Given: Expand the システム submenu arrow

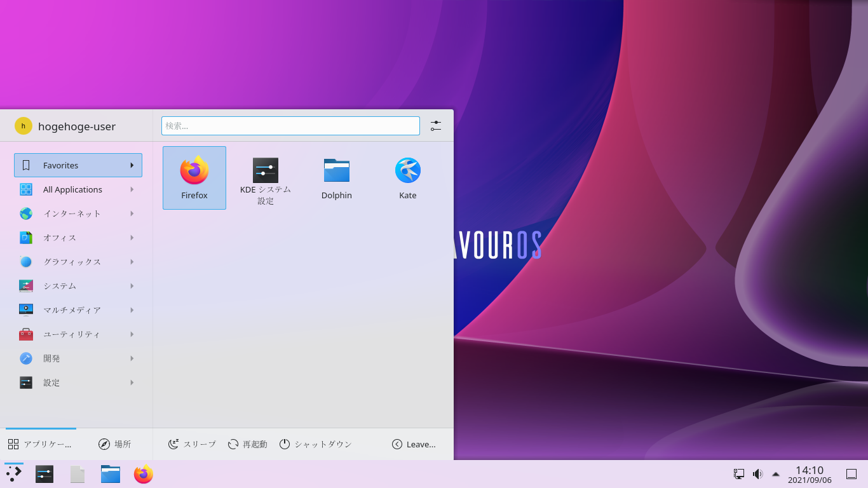Looking at the screenshot, I should [132, 286].
